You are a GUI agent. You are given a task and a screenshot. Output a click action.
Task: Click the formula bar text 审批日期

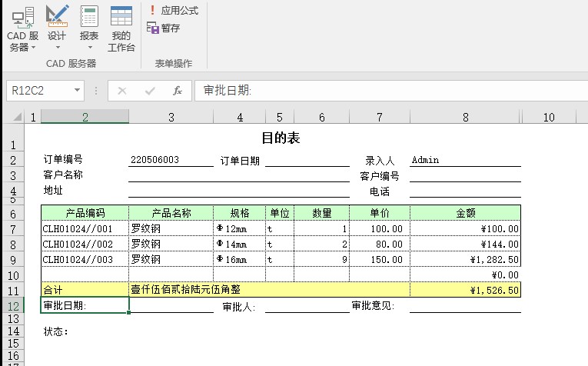pos(228,91)
